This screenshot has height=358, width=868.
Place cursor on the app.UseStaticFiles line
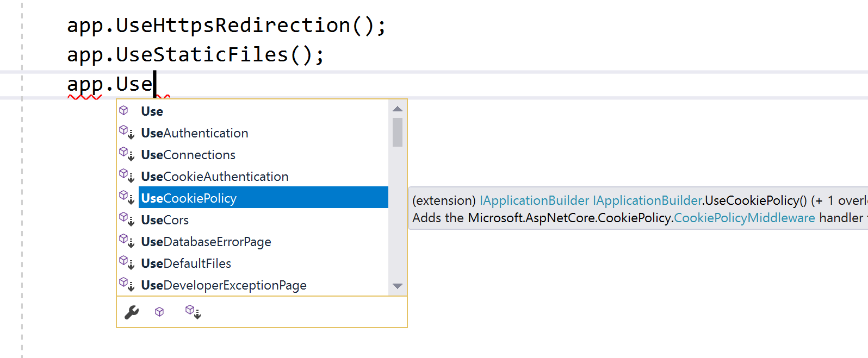195,54
